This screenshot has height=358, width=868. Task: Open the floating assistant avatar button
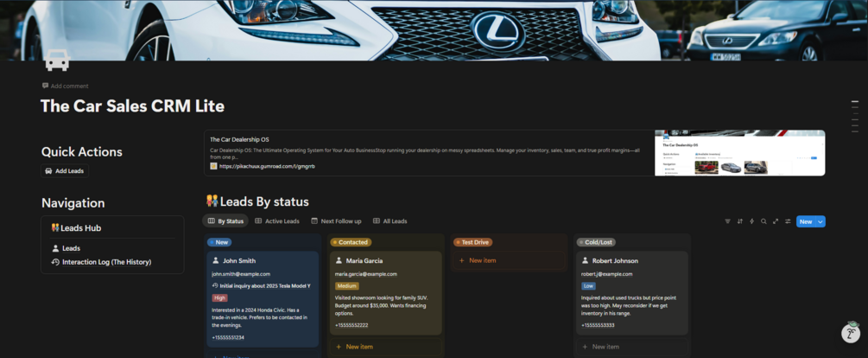tap(851, 333)
